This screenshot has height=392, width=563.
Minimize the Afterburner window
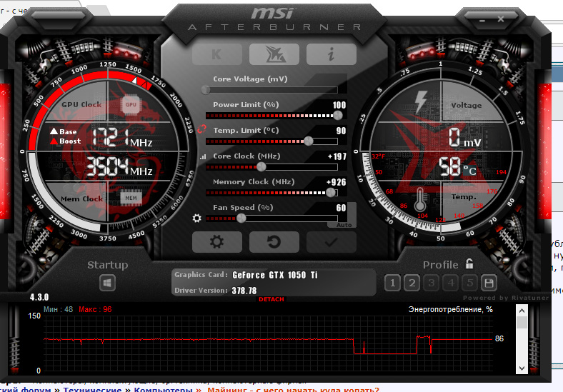pyautogui.click(x=482, y=21)
